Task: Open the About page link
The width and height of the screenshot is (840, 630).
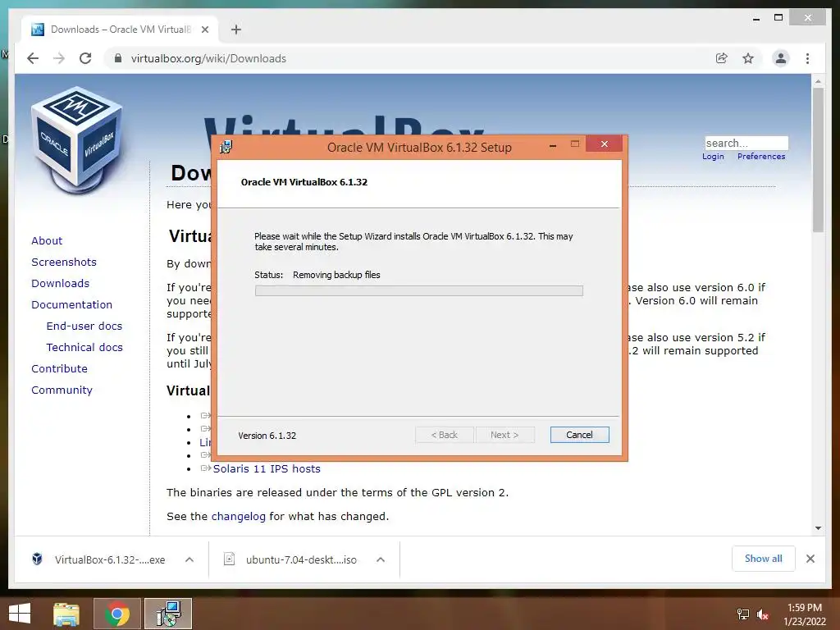Action: pyautogui.click(x=47, y=240)
